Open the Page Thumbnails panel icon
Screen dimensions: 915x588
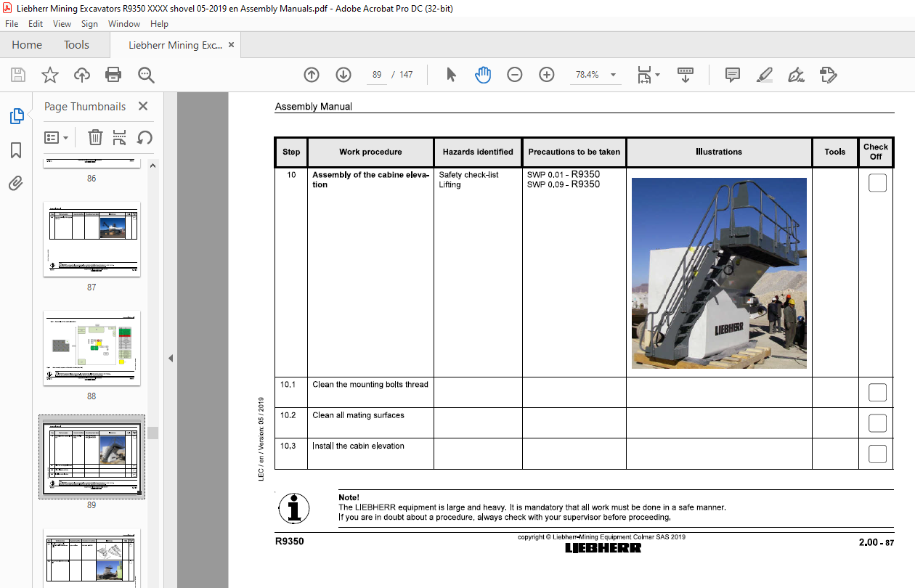16,116
